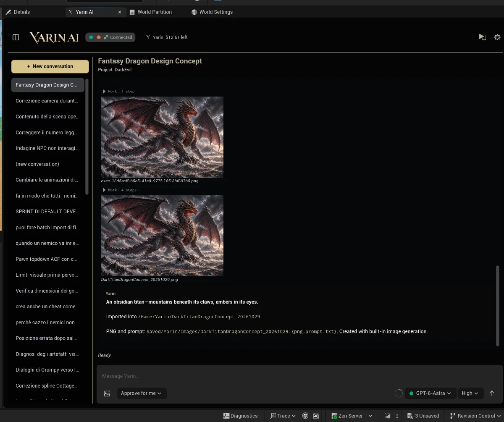Image resolution: width=504 pixels, height=422 pixels.
Task: Open the Indagine NPC non interagi... conversation
Action: (48, 148)
